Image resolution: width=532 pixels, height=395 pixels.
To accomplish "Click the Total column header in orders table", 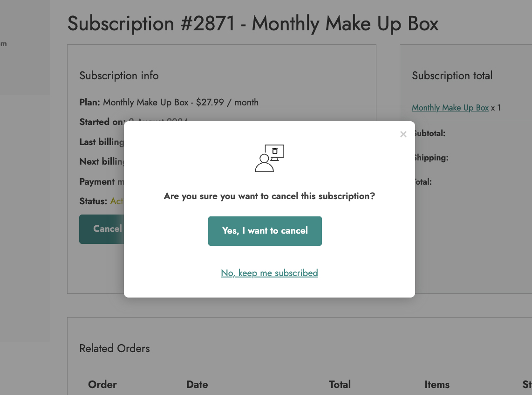I will click(340, 385).
